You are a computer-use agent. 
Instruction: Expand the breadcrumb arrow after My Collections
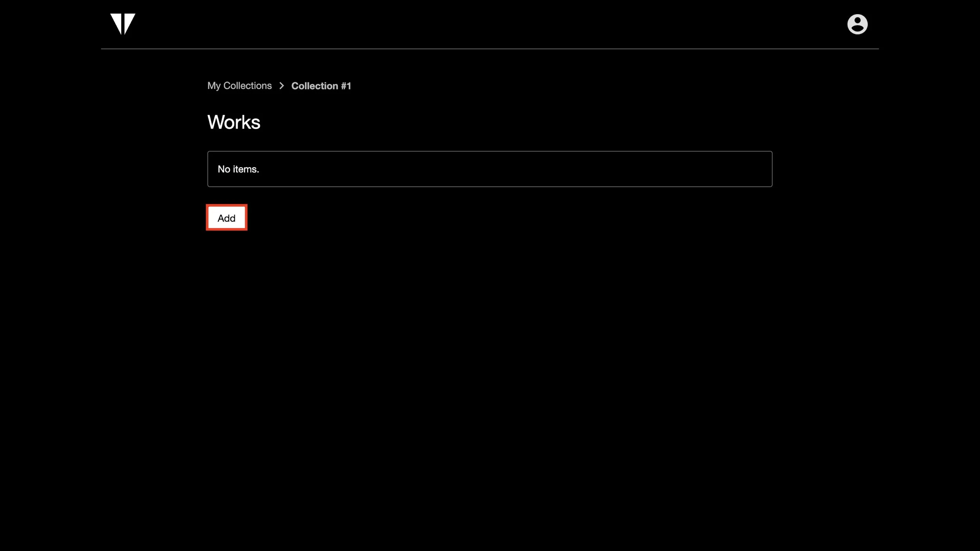281,86
